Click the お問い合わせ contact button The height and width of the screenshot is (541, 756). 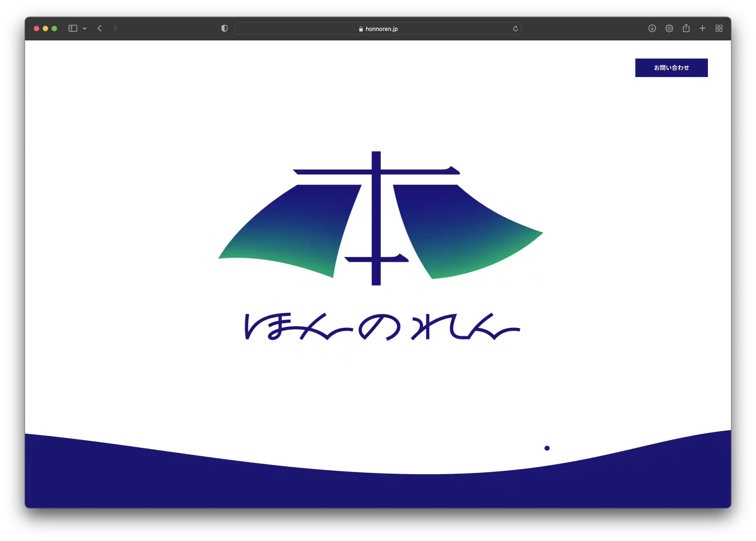(671, 68)
